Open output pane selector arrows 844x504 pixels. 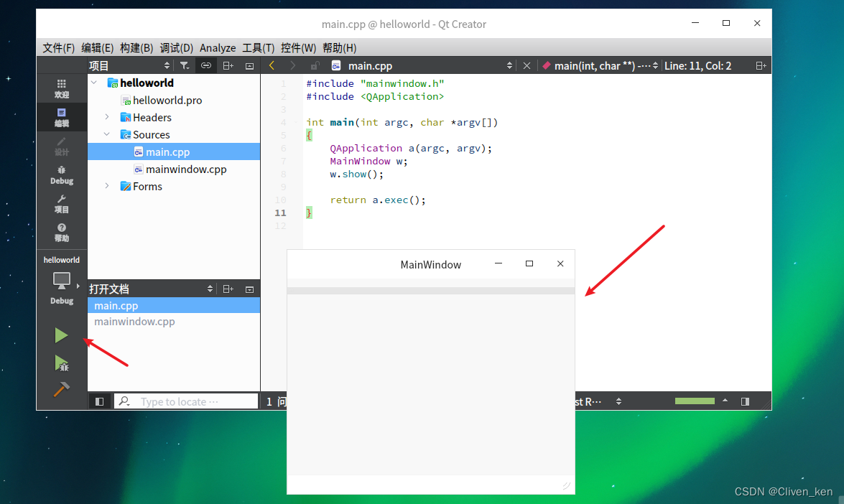[x=618, y=401]
